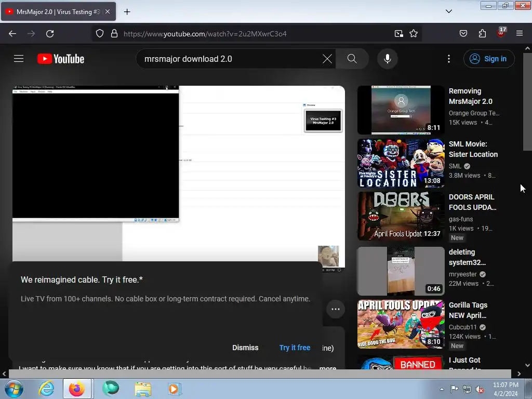Click page vertical scrollbar thumb
532x399 pixels.
pyautogui.click(x=527, y=102)
